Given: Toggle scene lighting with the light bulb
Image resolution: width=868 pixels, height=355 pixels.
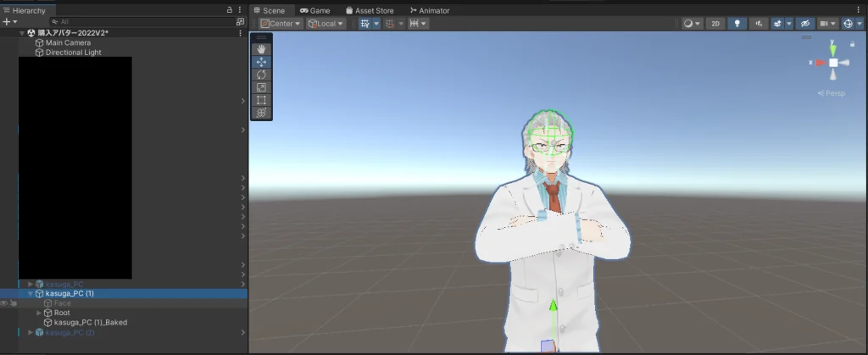Looking at the screenshot, I should pyautogui.click(x=737, y=23).
